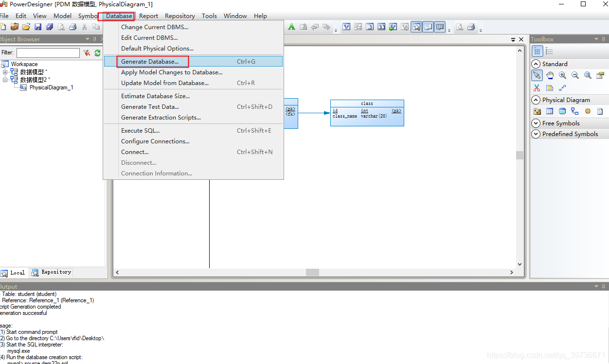Switch to the Local tab
The image size is (609, 364).
tap(14, 273)
